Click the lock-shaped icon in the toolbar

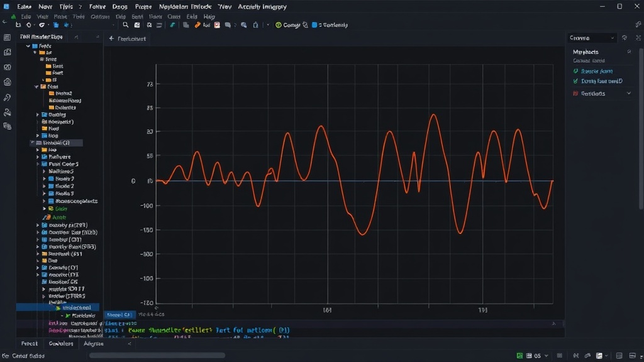point(255,25)
